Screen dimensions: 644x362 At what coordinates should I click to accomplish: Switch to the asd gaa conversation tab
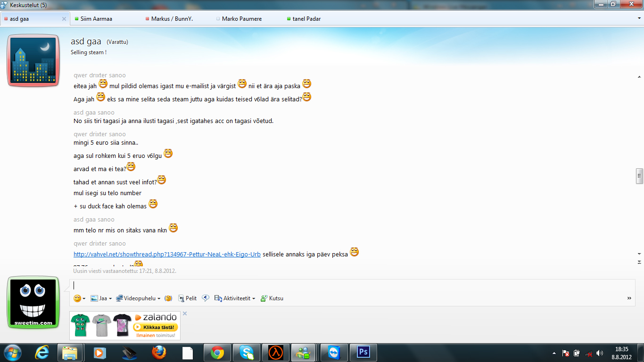tap(35, 19)
